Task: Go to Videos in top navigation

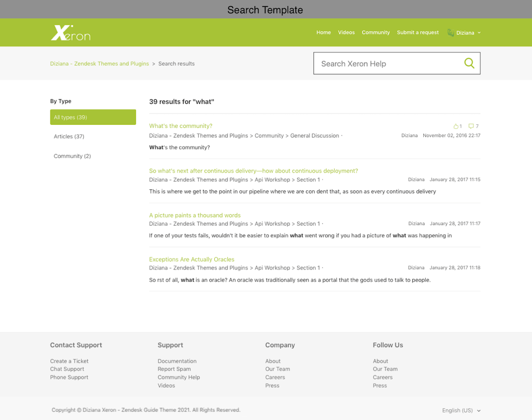Action: coord(346,33)
